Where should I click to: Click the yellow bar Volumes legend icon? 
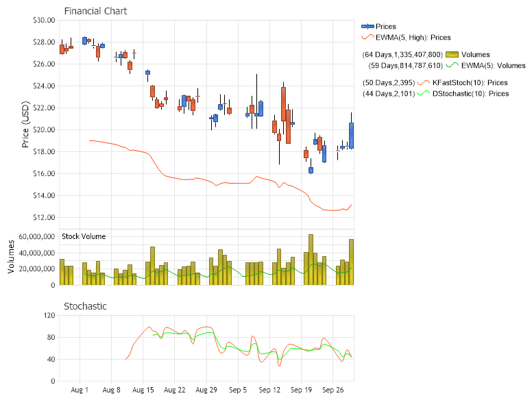click(x=452, y=54)
